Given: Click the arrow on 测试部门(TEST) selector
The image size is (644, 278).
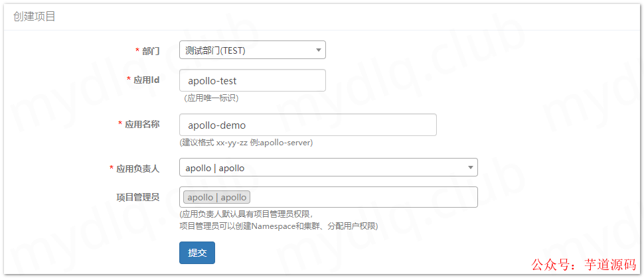Looking at the screenshot, I should [318, 50].
